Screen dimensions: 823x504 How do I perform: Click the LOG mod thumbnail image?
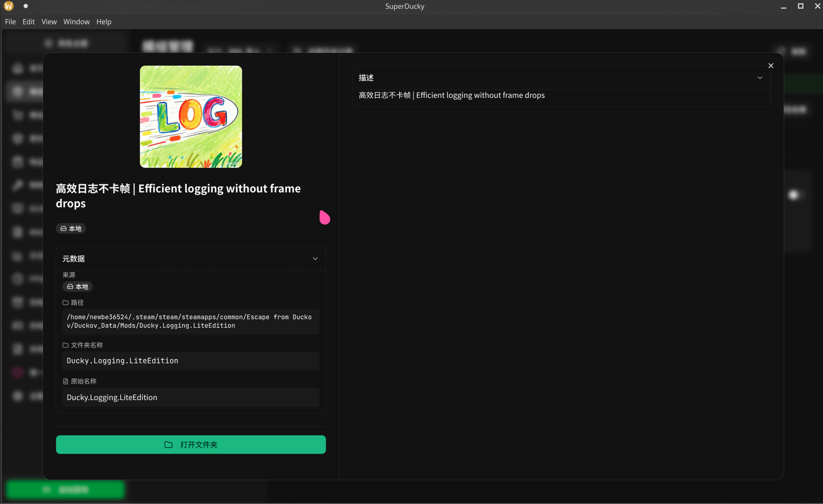pos(191,116)
